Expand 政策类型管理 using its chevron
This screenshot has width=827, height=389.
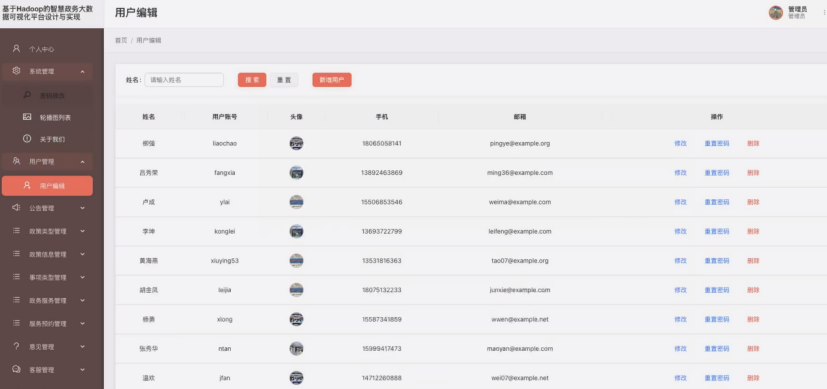coord(83,231)
